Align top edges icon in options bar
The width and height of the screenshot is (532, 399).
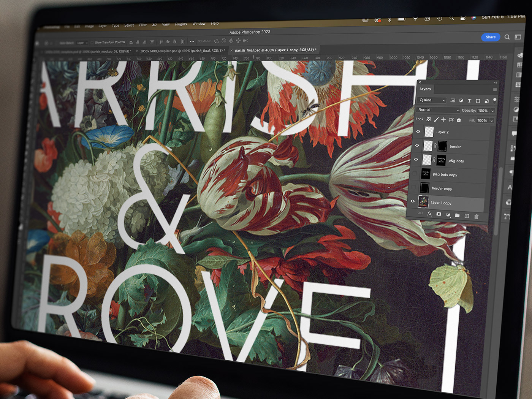click(161, 41)
